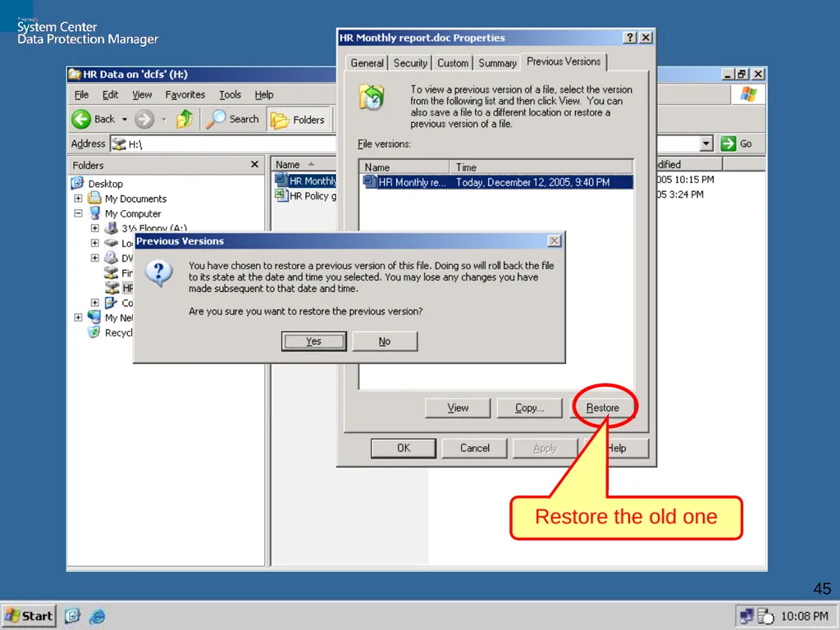Click the Recycle Bin icon in the tree

pos(94,332)
